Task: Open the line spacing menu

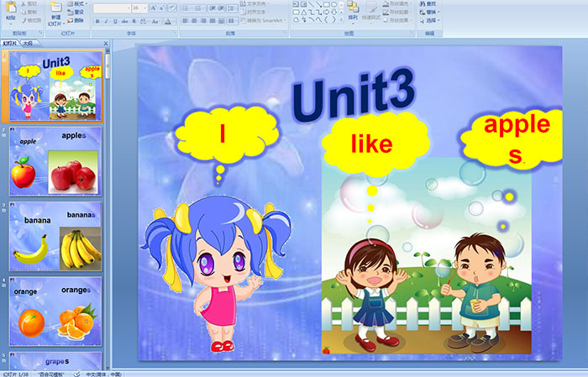Action: (232, 8)
